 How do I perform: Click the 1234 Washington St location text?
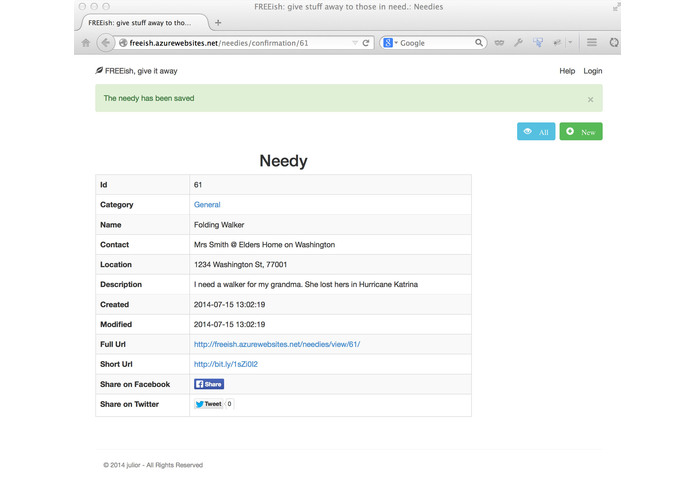click(x=240, y=265)
